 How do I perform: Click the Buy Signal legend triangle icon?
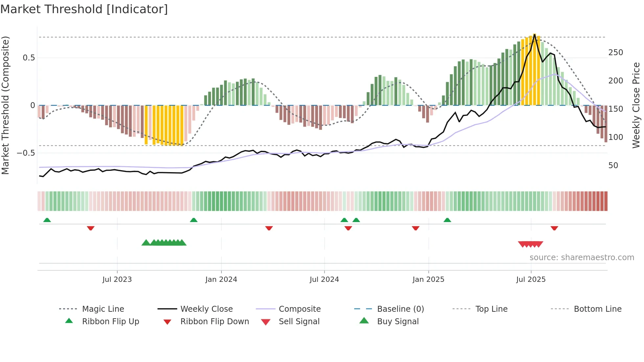point(364,321)
